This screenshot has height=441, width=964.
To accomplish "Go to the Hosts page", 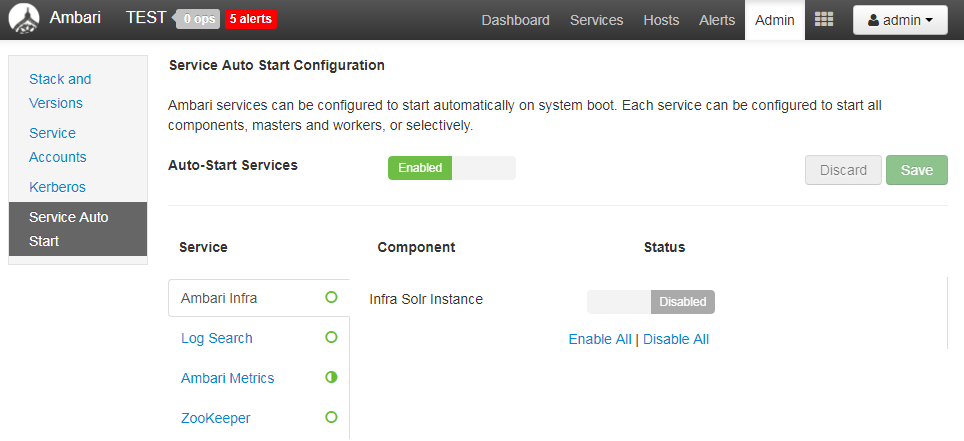I will click(x=661, y=20).
